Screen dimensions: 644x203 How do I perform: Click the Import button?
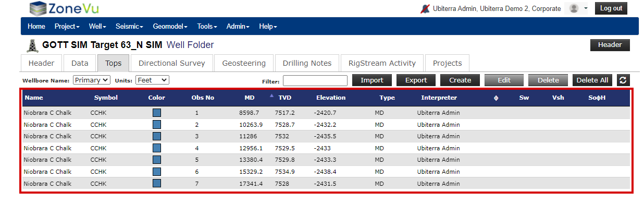(x=372, y=80)
